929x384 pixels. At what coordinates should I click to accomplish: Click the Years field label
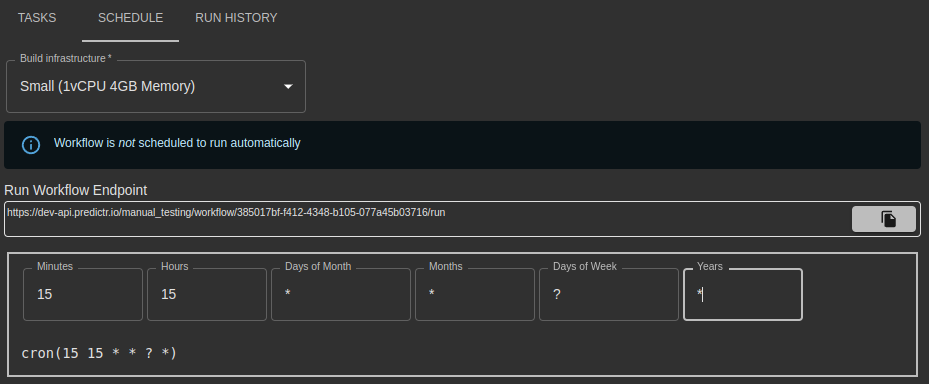710,266
